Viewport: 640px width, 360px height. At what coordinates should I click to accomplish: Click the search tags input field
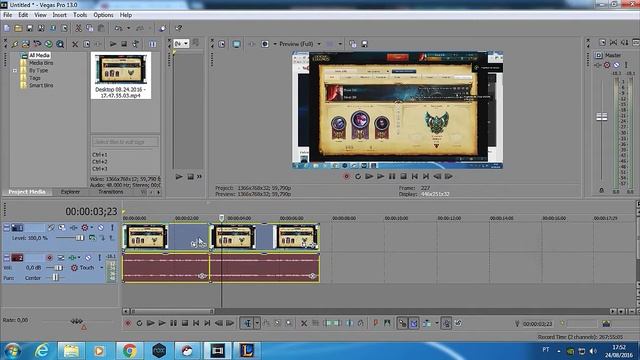click(x=125, y=142)
